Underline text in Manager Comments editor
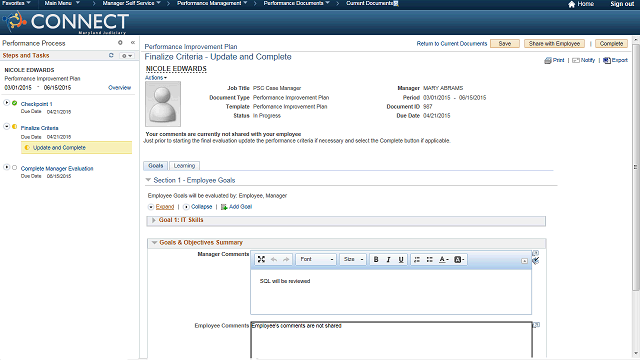This screenshot has height=360, width=640. pyautogui.click(x=401, y=259)
